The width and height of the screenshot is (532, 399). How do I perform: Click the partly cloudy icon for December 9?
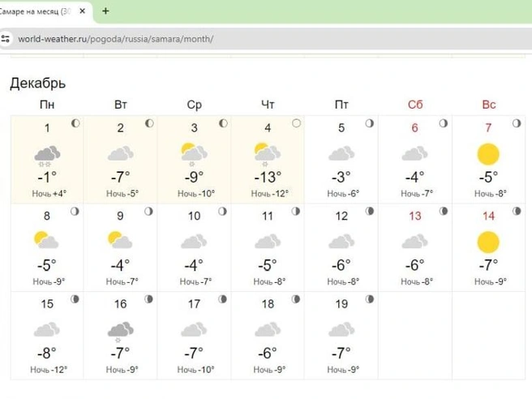[x=120, y=240]
